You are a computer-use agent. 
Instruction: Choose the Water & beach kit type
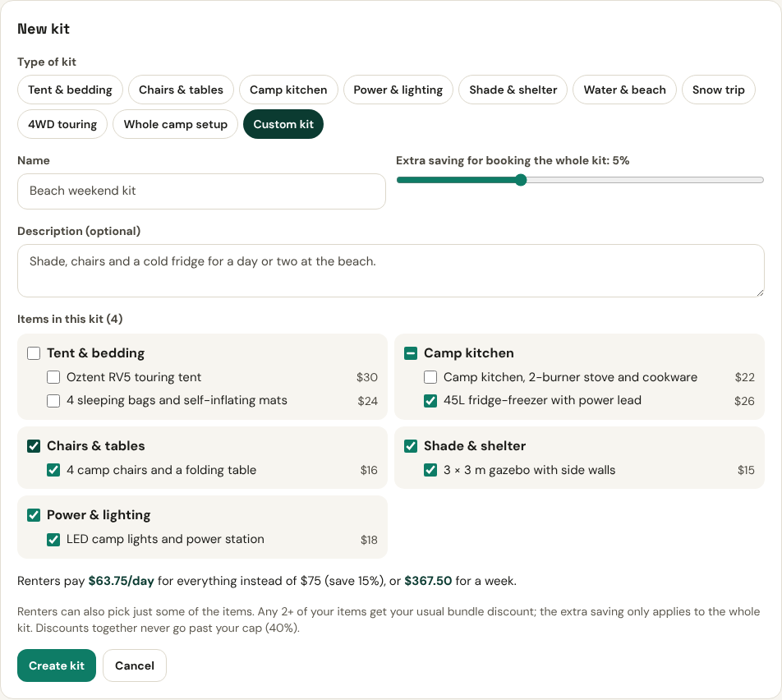pyautogui.click(x=624, y=90)
